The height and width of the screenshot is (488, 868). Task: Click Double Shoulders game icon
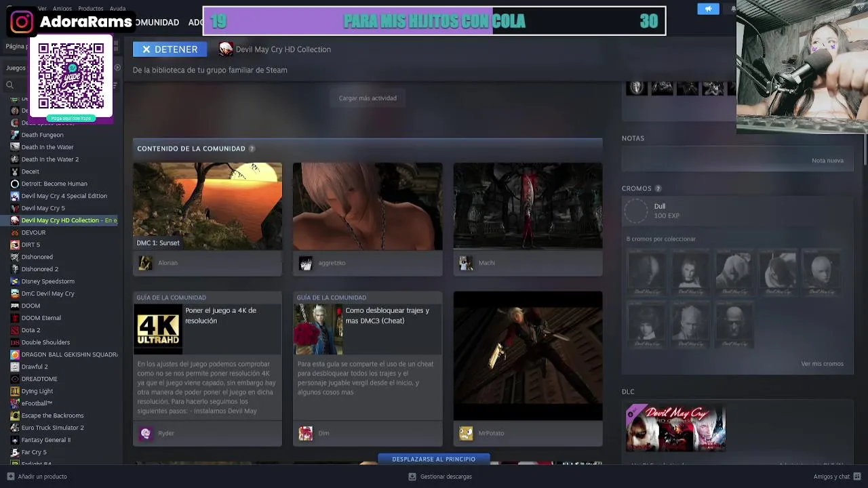15,342
